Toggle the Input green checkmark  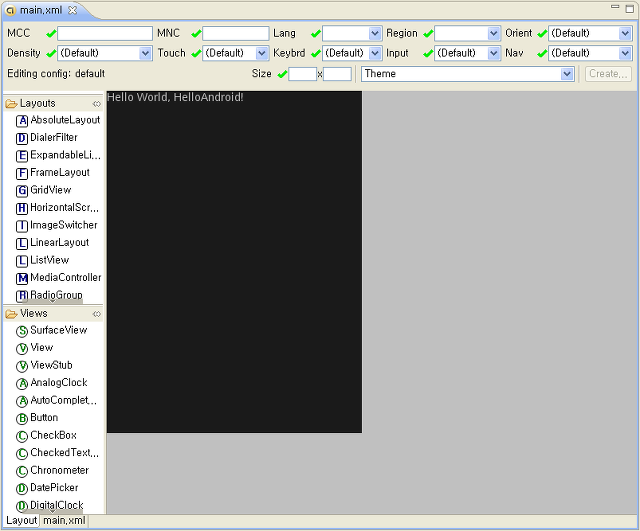(428, 53)
